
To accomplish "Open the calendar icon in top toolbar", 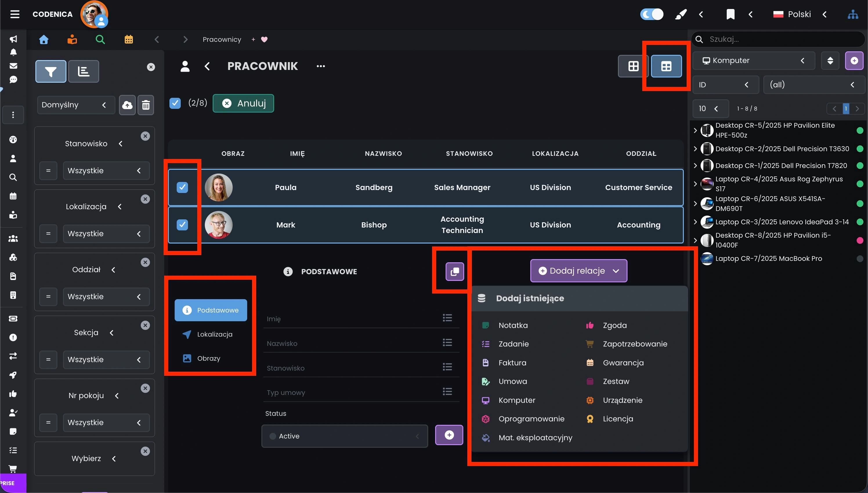I will coord(129,40).
